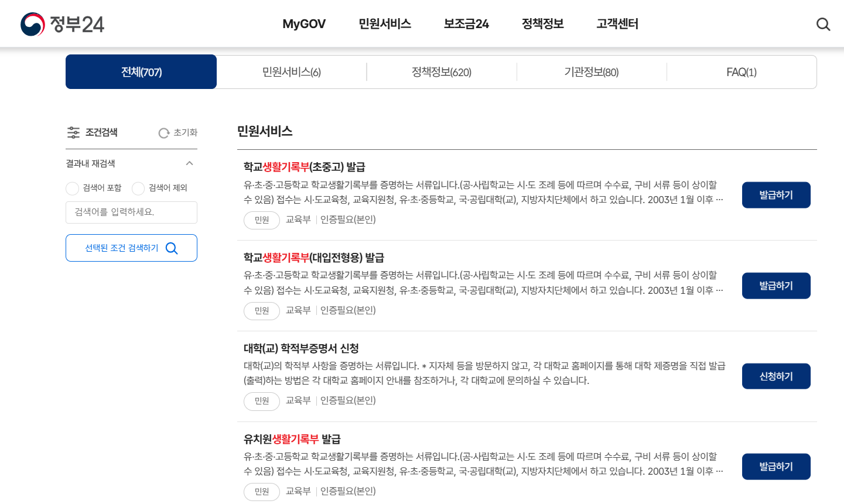Click 신청하기 for 대학(교) 학적부증명서
This screenshot has height=504, width=844.
(x=776, y=376)
